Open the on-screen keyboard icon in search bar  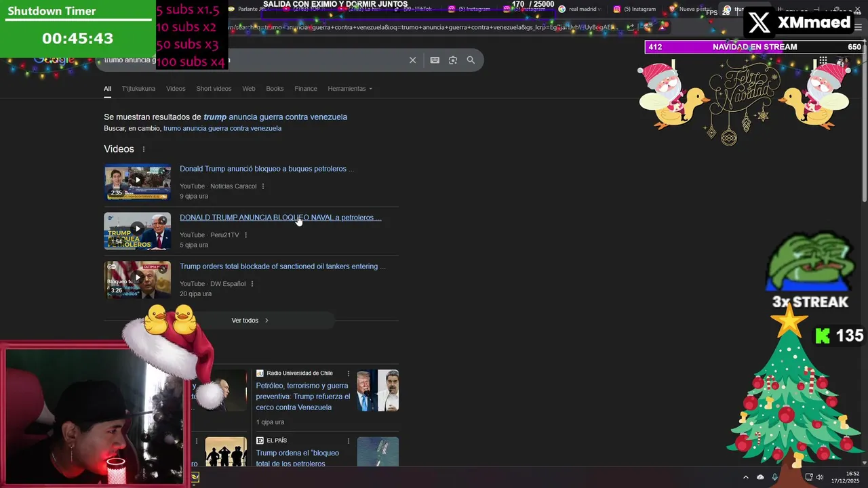[435, 60]
